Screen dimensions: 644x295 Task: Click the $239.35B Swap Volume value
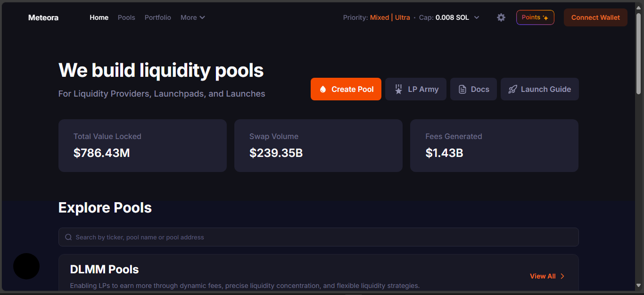(x=276, y=153)
